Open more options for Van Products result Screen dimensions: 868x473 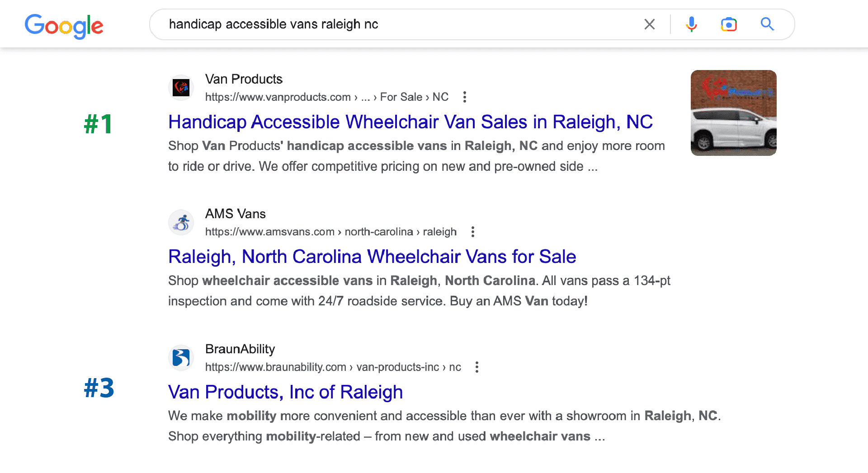tap(465, 97)
